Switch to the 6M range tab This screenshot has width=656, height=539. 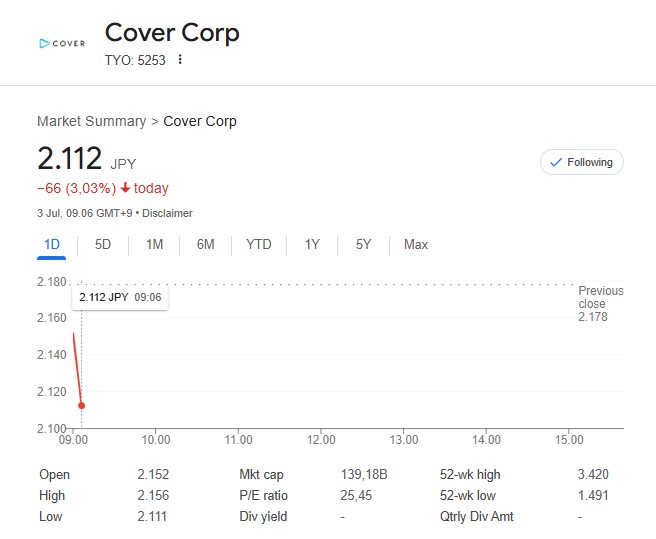click(205, 244)
